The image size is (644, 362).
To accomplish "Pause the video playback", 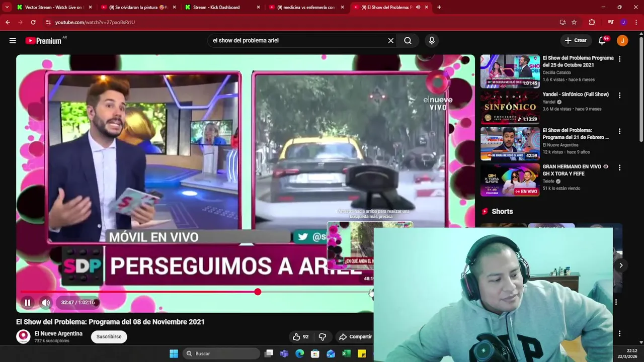I will click(28, 303).
